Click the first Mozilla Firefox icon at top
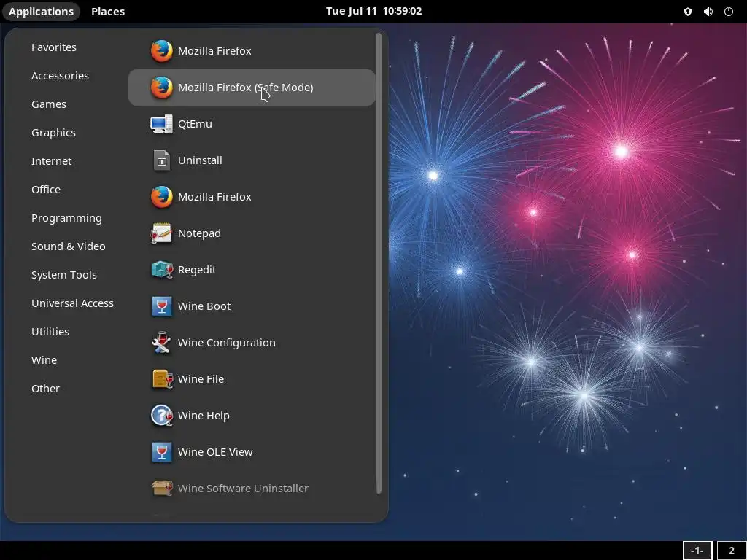This screenshot has height=560, width=747. pyautogui.click(x=161, y=51)
